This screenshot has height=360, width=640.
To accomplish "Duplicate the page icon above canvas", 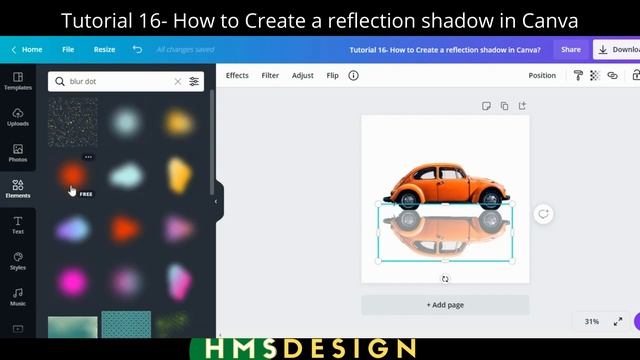I will (504, 106).
